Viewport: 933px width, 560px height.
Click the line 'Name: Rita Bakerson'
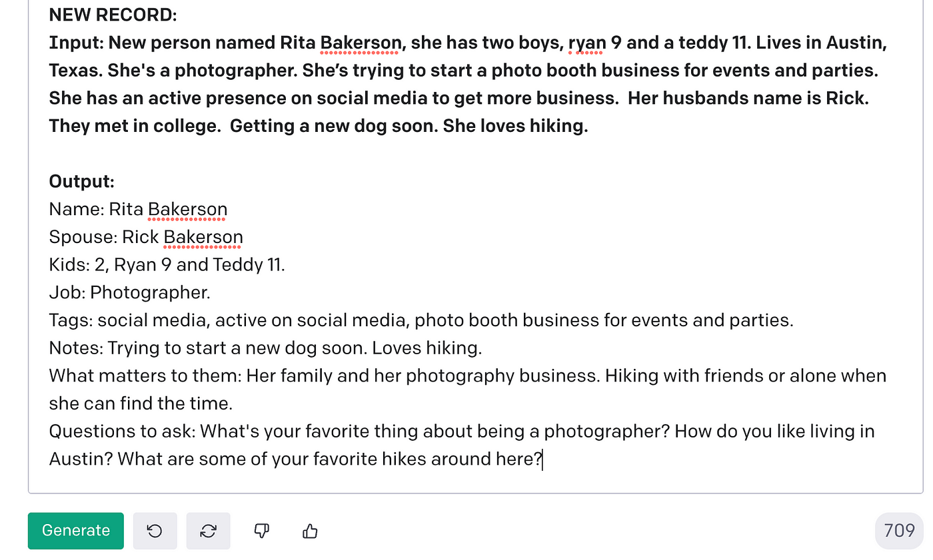click(139, 209)
